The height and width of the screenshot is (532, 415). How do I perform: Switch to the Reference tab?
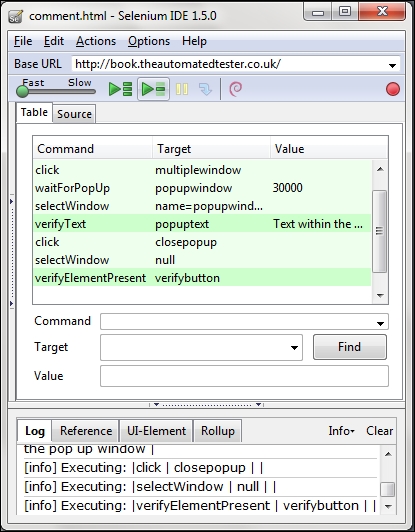pos(86,431)
